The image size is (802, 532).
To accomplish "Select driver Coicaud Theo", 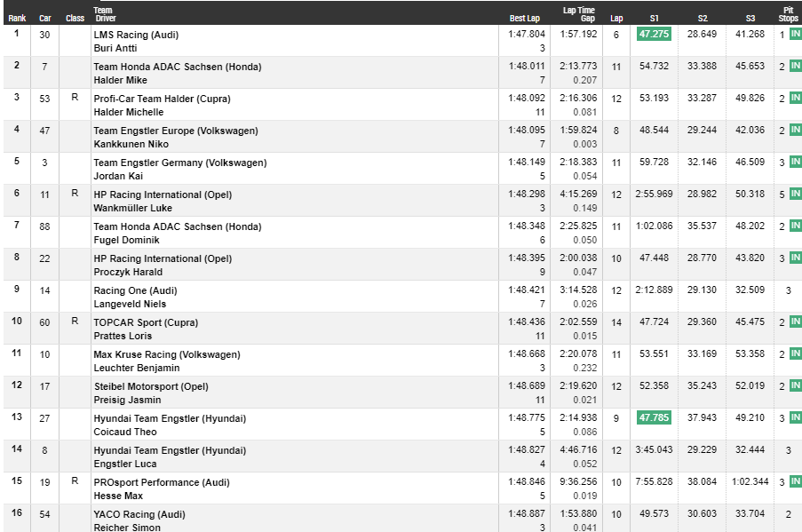I will click(x=125, y=432).
